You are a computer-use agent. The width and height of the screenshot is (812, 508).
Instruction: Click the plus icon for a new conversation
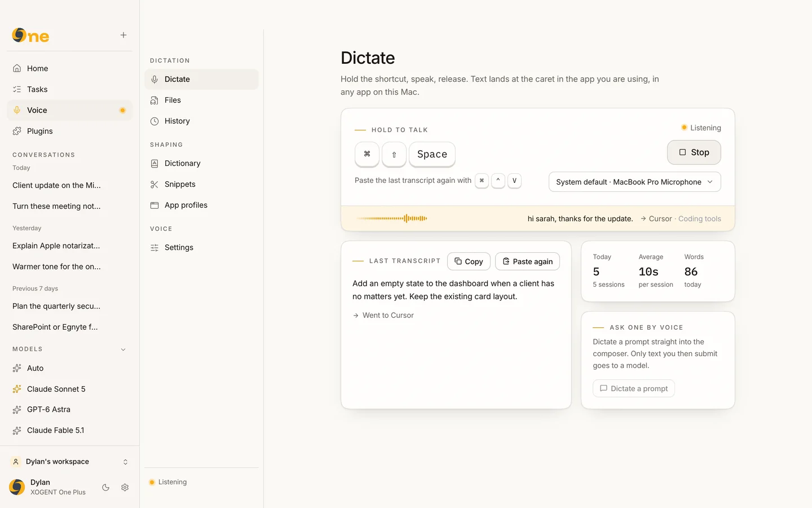click(x=123, y=35)
